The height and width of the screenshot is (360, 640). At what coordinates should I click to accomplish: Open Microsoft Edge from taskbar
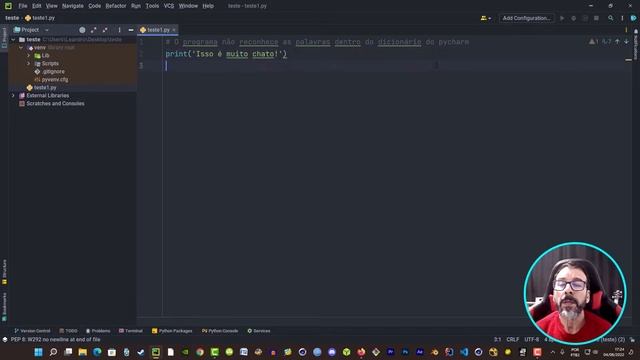coord(97,352)
